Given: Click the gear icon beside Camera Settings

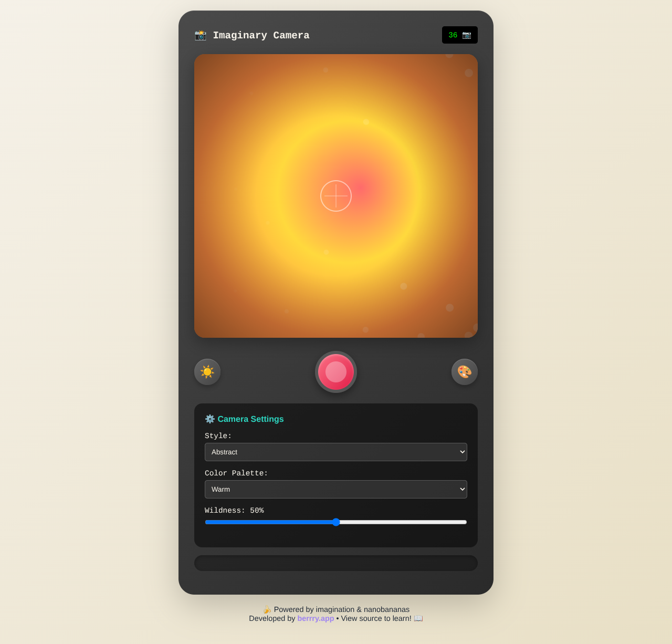Looking at the screenshot, I should (209, 419).
